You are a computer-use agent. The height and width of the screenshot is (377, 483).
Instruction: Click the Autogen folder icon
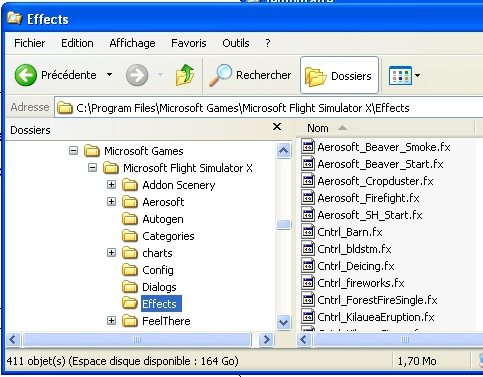(130, 219)
